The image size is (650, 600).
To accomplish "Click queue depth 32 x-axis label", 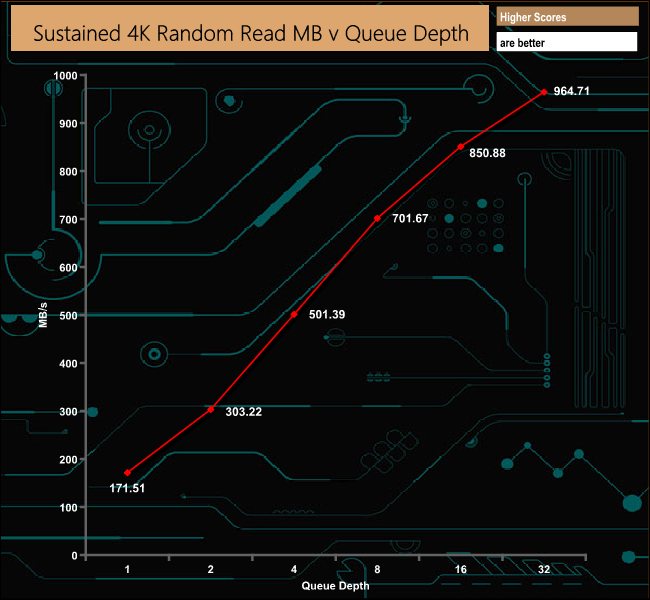I will tap(544, 569).
